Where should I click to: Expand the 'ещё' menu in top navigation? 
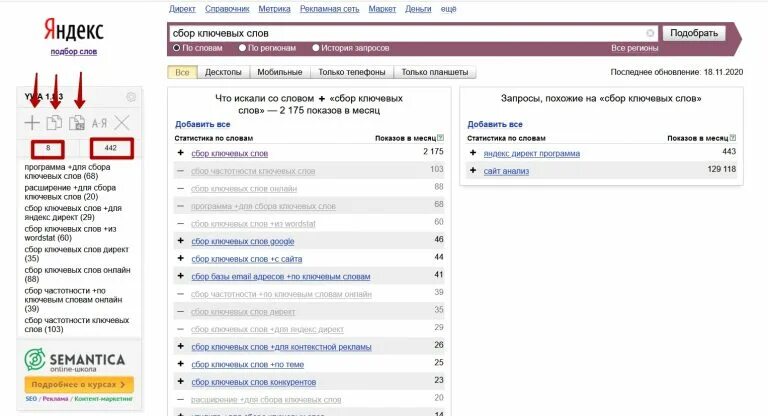coord(448,9)
